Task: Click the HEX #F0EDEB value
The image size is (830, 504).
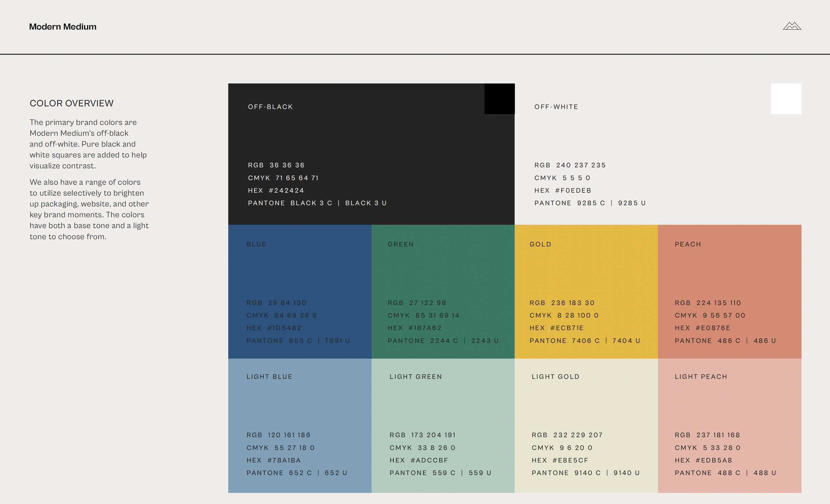Action: click(562, 190)
